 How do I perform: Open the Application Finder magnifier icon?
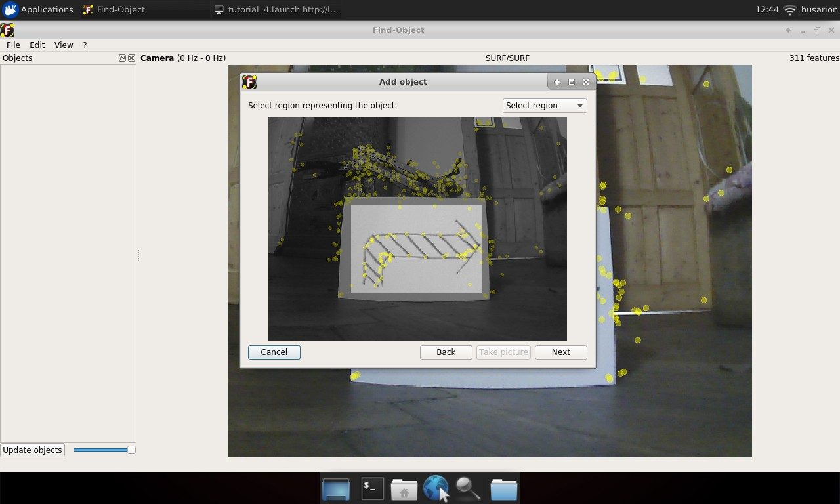point(468,488)
